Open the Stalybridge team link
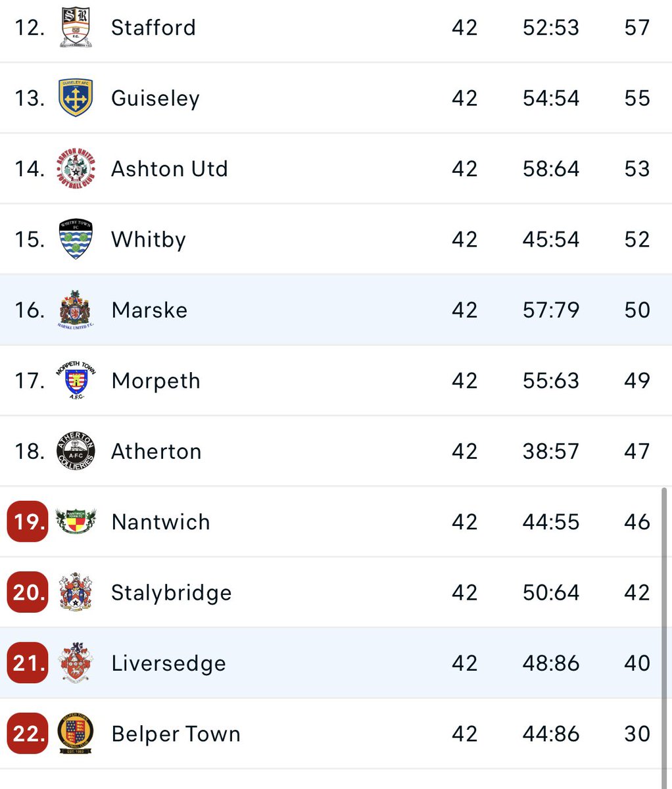 coord(172,593)
